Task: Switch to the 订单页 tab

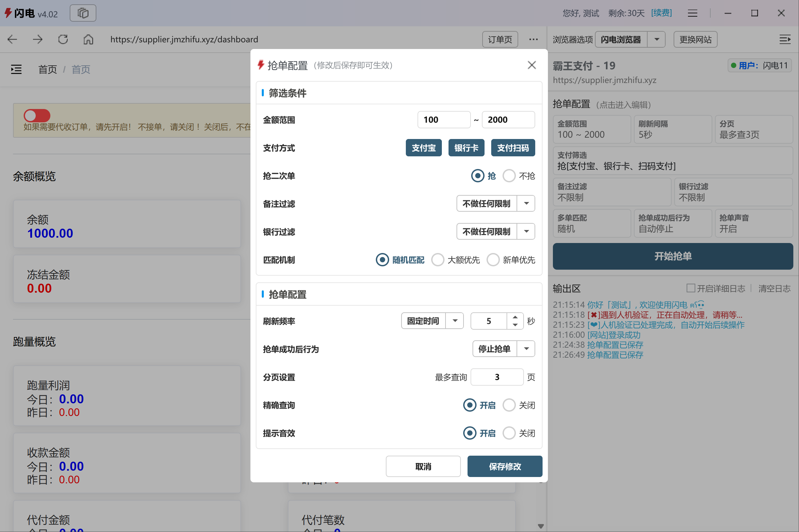Action: click(x=500, y=39)
